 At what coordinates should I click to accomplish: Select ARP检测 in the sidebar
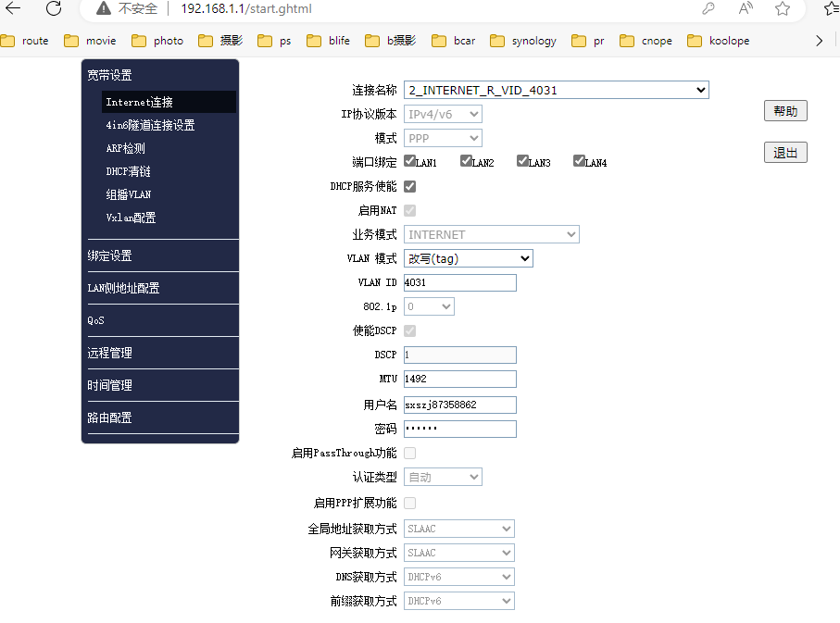(126, 148)
